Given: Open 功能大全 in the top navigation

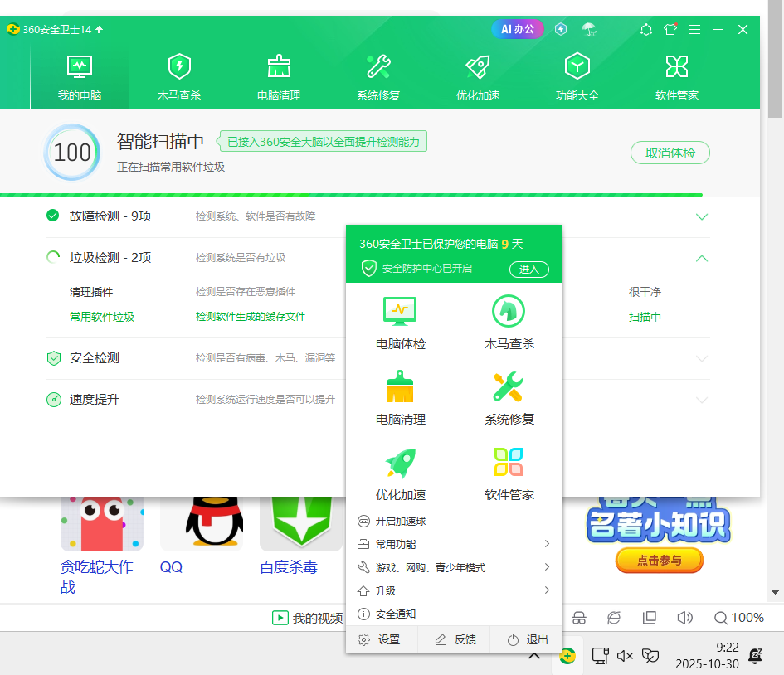Looking at the screenshot, I should coord(577,75).
